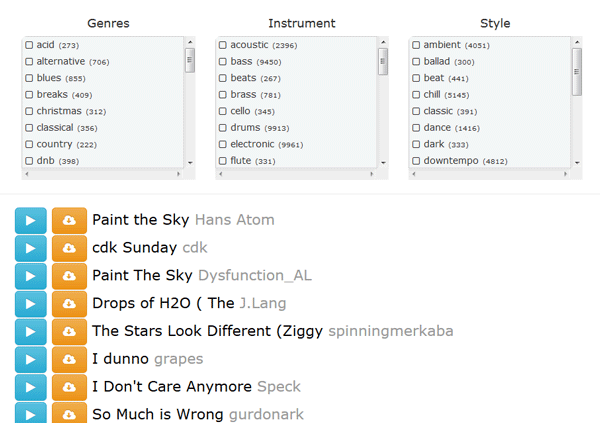This screenshot has height=423, width=600.
Task: Select the downtempo style checkbox
Action: pos(415,161)
